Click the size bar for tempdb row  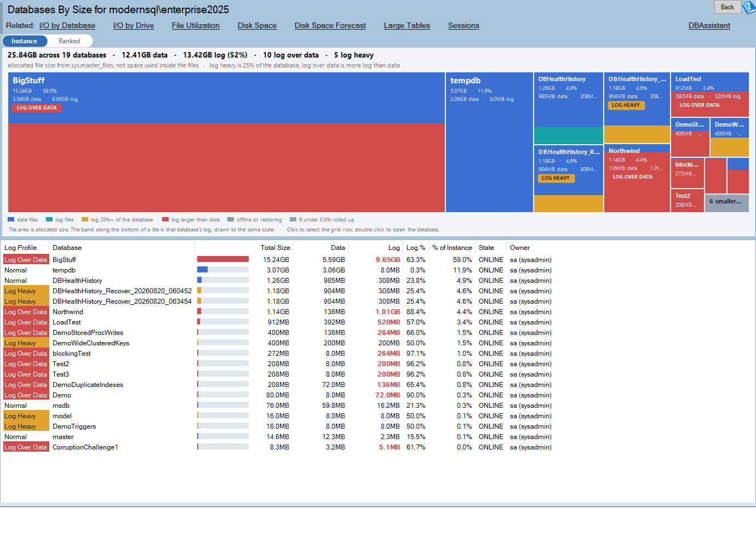coord(223,270)
